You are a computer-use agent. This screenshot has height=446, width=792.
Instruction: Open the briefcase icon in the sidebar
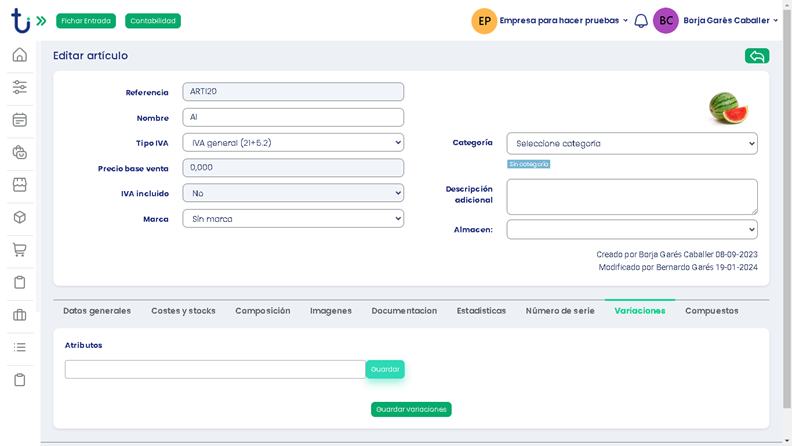[19, 315]
